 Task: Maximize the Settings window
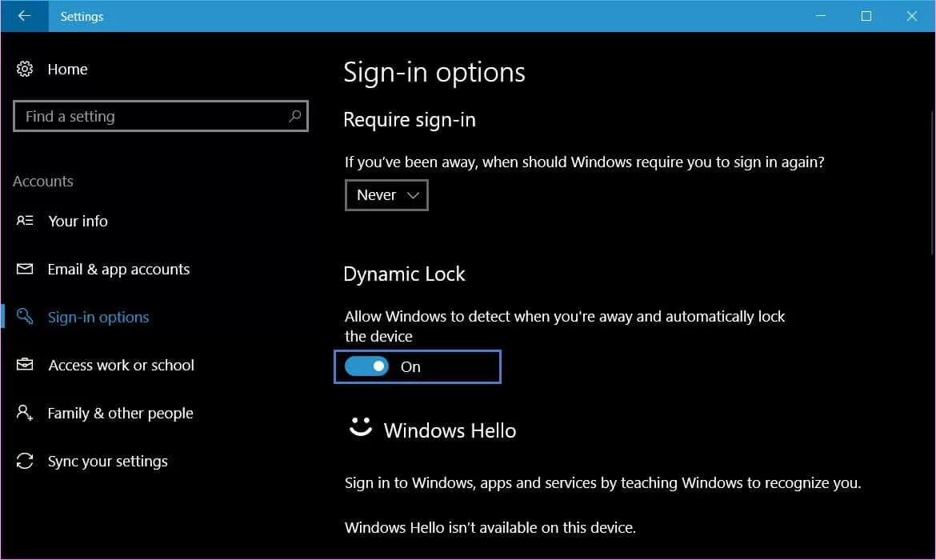click(x=866, y=16)
